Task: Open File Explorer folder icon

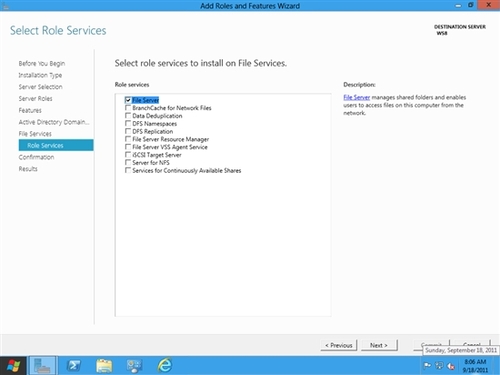Action: [x=104, y=366]
